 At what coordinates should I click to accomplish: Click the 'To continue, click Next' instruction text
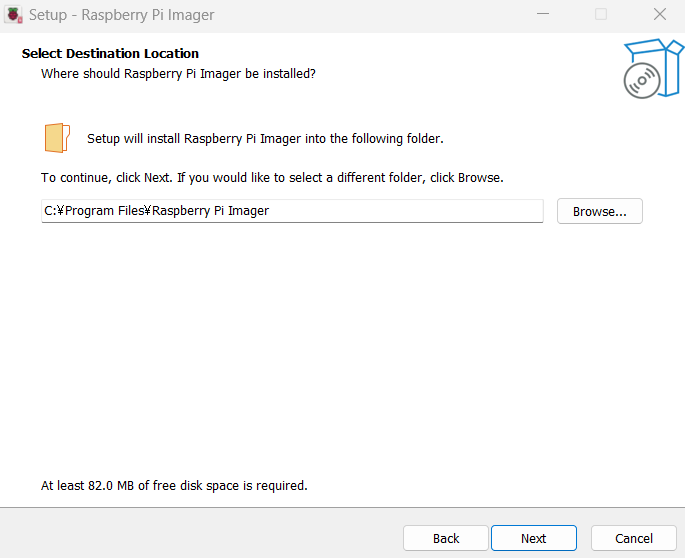click(272, 177)
